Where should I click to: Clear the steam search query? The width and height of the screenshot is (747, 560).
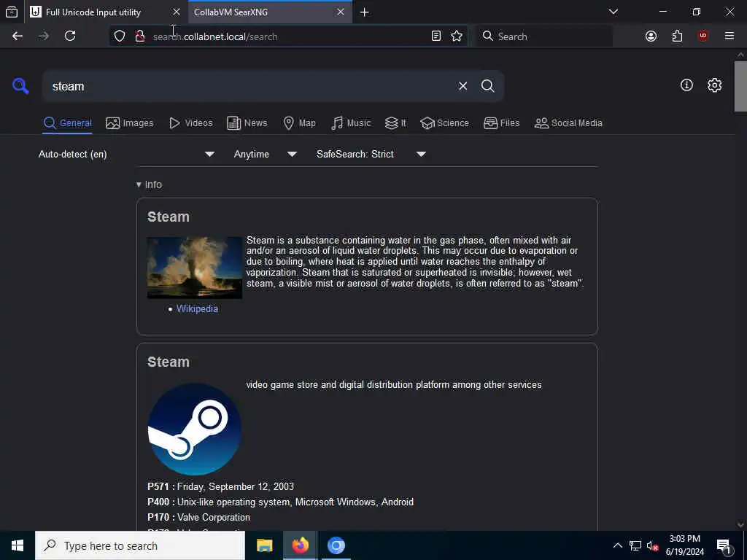(x=462, y=86)
